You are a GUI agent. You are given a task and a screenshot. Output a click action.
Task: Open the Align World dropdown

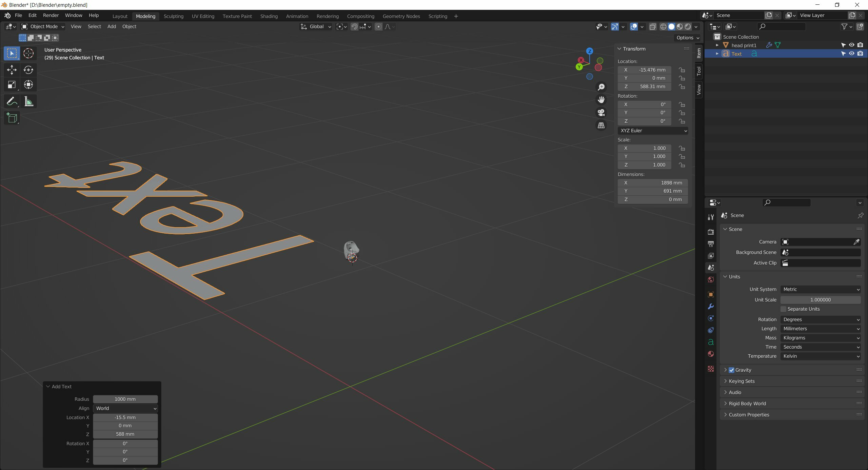pyautogui.click(x=125, y=408)
